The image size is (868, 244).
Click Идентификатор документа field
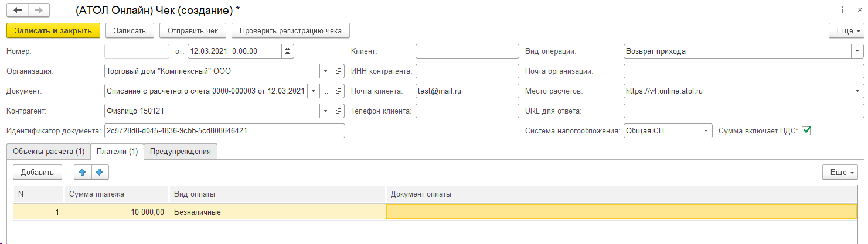tap(224, 130)
